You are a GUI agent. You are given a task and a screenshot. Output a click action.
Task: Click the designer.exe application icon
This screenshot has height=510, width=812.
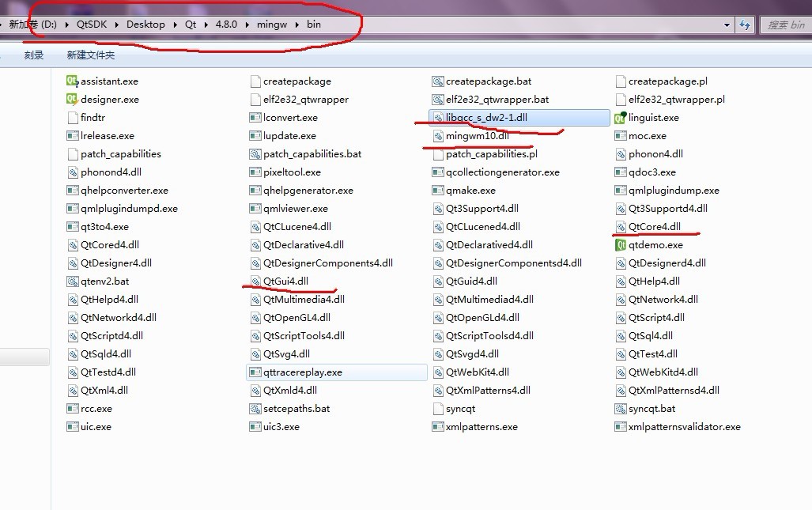[x=72, y=99]
